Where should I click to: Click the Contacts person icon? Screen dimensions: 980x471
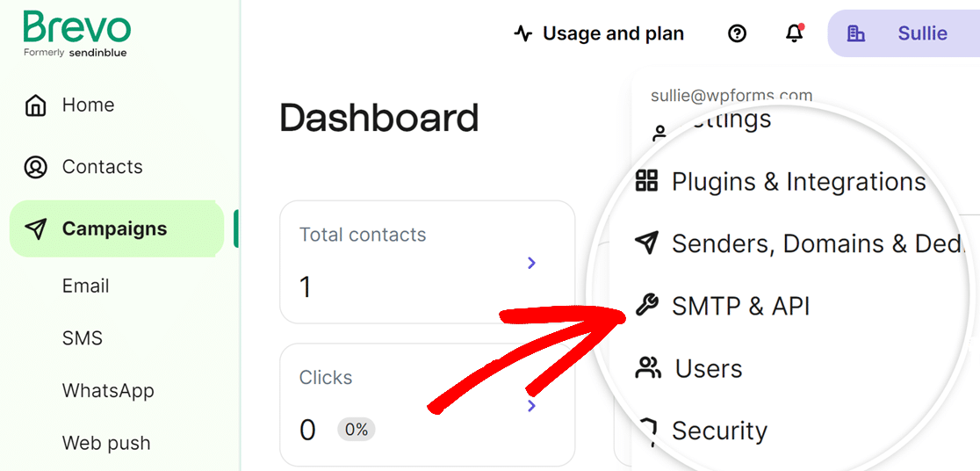pyautogui.click(x=36, y=167)
